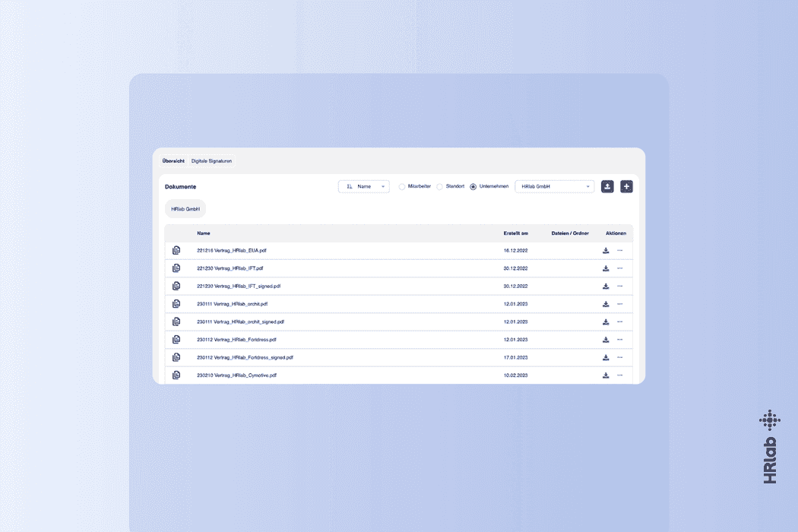
Task: Open more actions for 230112 Vertrag_HRlab_Fortdress.pdf
Action: [x=620, y=340]
